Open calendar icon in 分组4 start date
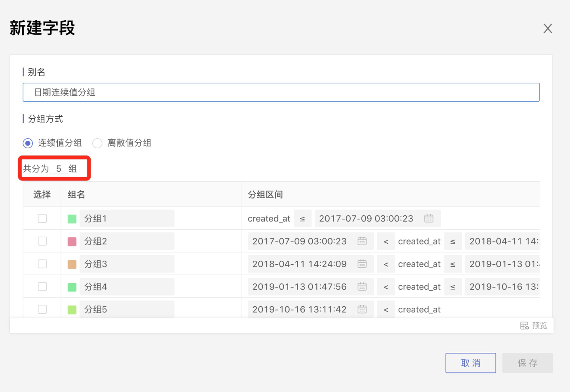570x392 pixels. (x=362, y=287)
